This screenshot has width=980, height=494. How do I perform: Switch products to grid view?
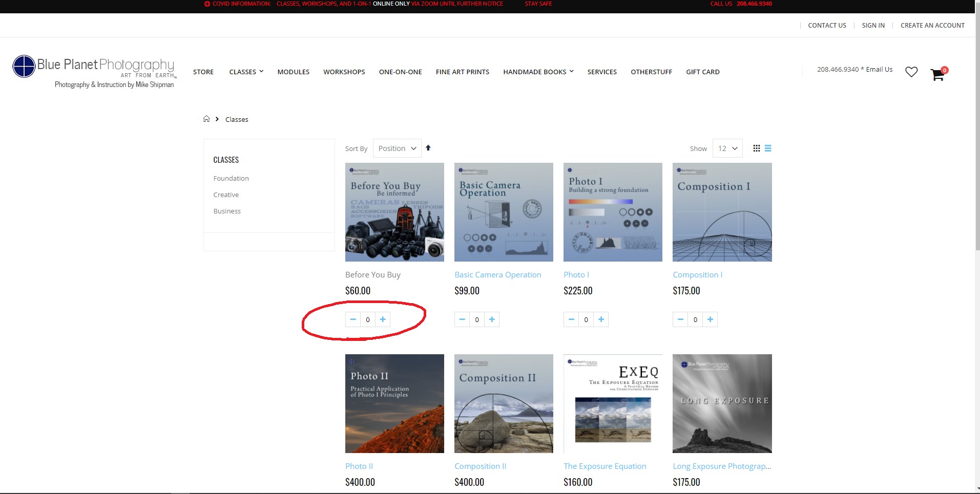pyautogui.click(x=757, y=148)
